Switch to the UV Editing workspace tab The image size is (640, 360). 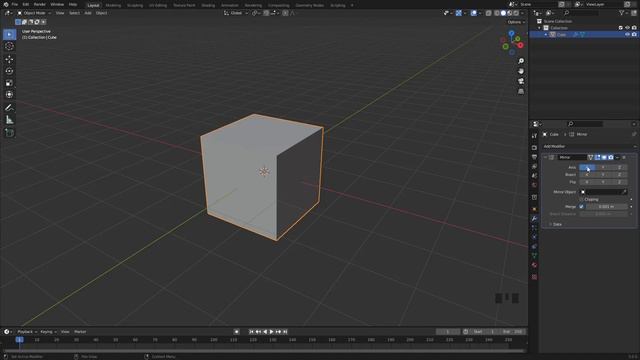158,5
